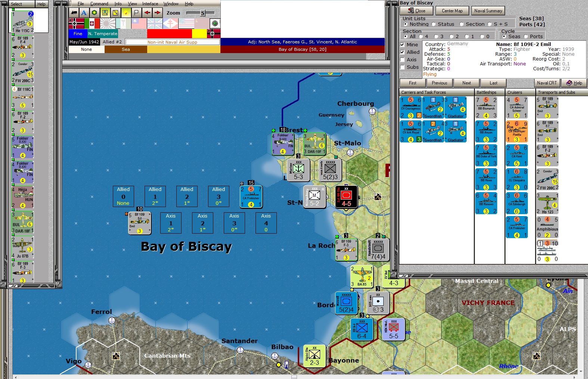Click the white flag toolbar icon
This screenshot has height=379, width=588.
[x=136, y=13]
